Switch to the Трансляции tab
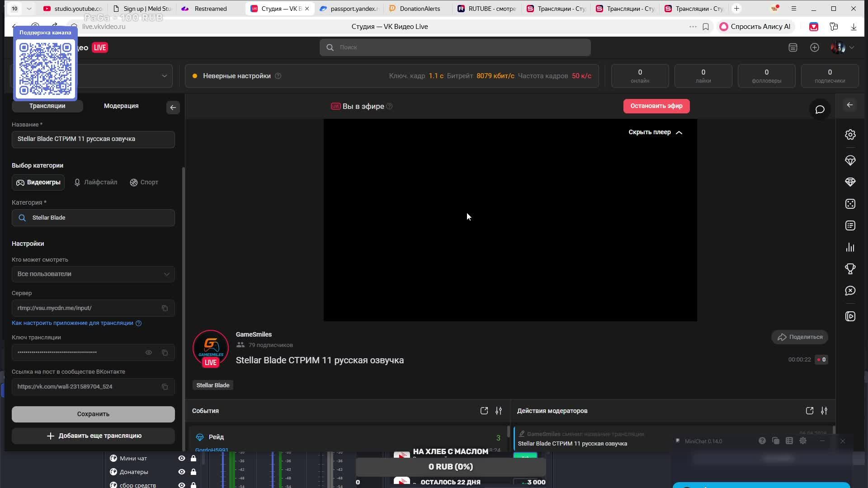This screenshot has height=488, width=868. (x=47, y=106)
